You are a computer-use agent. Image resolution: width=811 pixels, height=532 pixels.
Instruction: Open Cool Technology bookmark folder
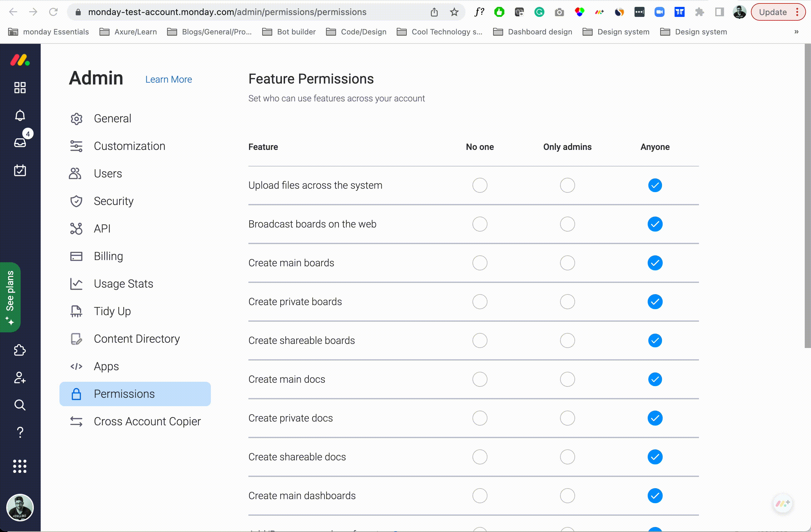pos(440,32)
